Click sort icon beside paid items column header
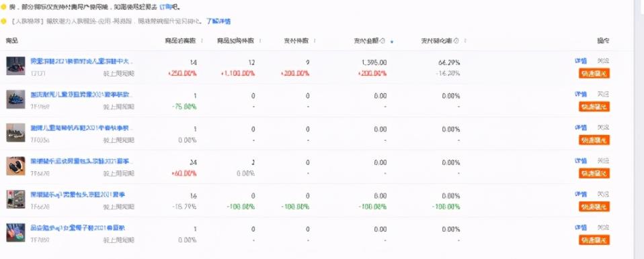Image resolution: width=644 pixels, height=259 pixels. (x=315, y=41)
